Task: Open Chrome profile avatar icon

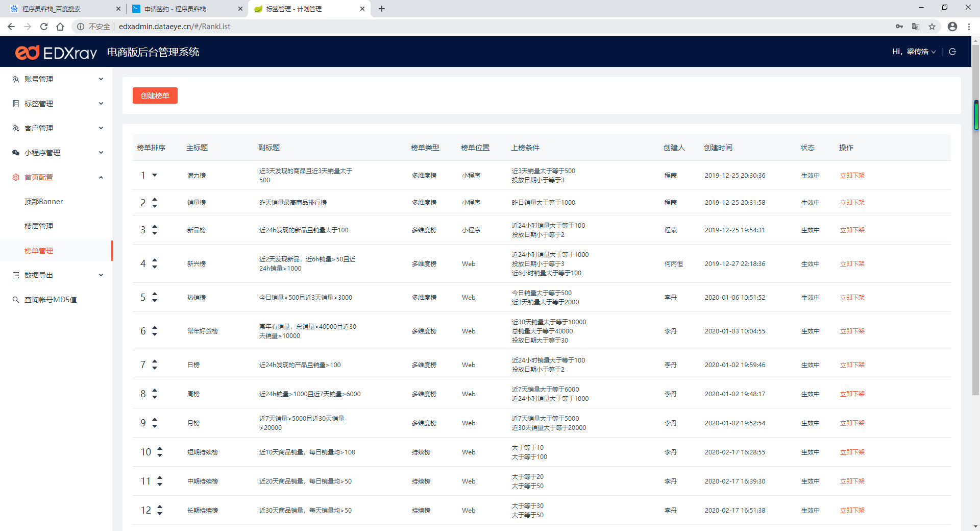Action: click(952, 27)
